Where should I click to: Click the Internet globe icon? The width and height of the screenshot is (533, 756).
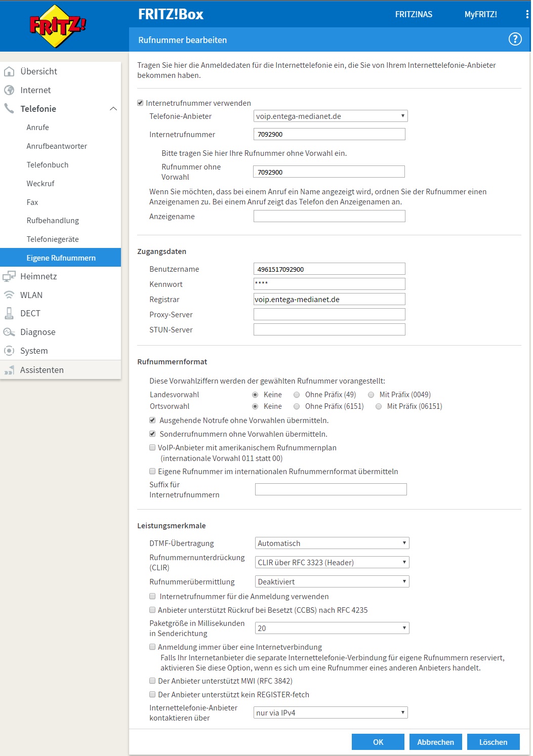9,90
